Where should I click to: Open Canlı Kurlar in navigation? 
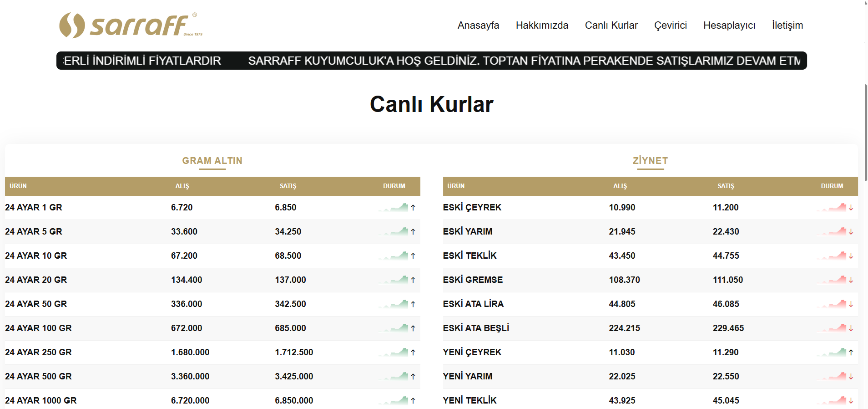click(611, 25)
